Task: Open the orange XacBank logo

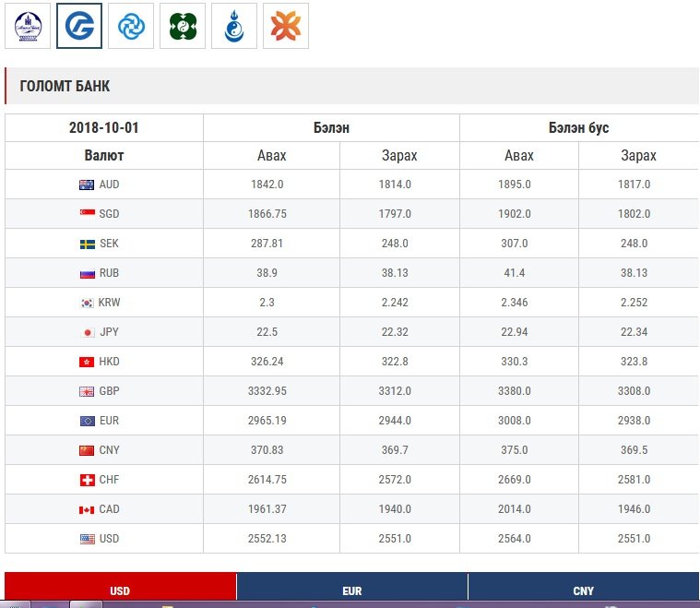Action: coord(286,26)
